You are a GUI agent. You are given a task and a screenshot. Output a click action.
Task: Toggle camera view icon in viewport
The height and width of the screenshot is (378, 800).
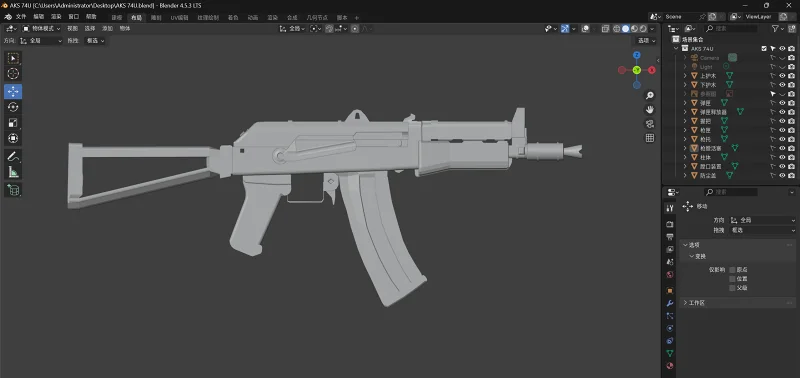pyautogui.click(x=649, y=124)
